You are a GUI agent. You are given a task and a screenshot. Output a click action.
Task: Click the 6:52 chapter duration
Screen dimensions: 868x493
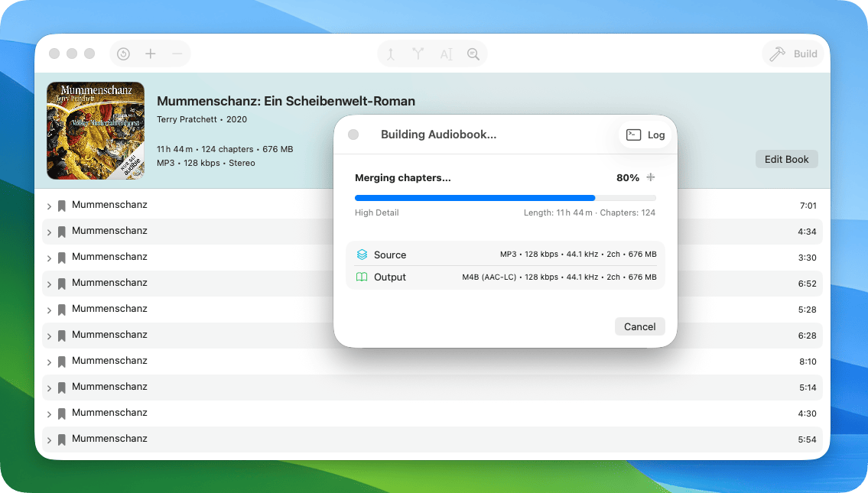coord(807,284)
